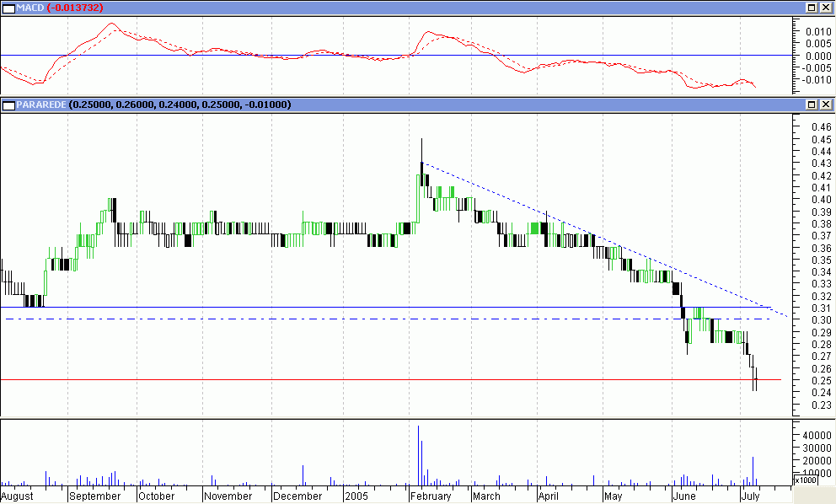Click the February price peak candlestick
This screenshot has height=504, width=836.
[x=421, y=162]
